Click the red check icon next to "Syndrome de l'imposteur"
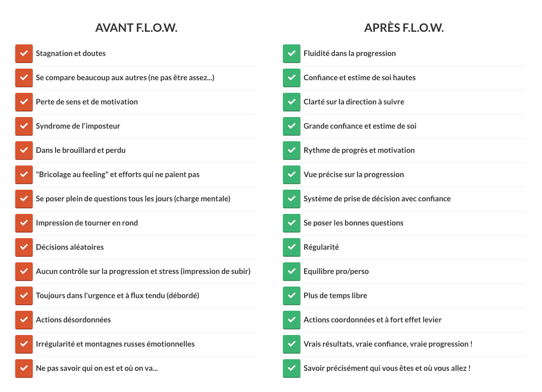This screenshot has width=542, height=392. tap(24, 126)
